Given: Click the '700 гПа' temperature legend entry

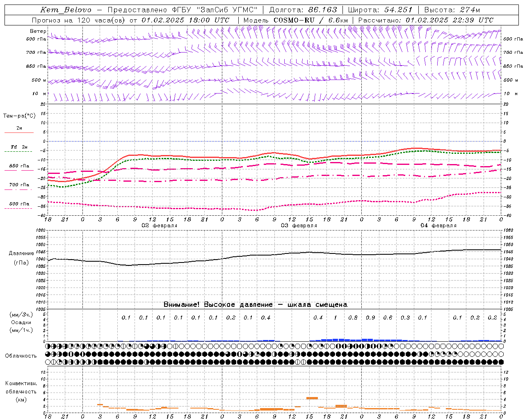Looking at the screenshot, I should tap(19, 185).
